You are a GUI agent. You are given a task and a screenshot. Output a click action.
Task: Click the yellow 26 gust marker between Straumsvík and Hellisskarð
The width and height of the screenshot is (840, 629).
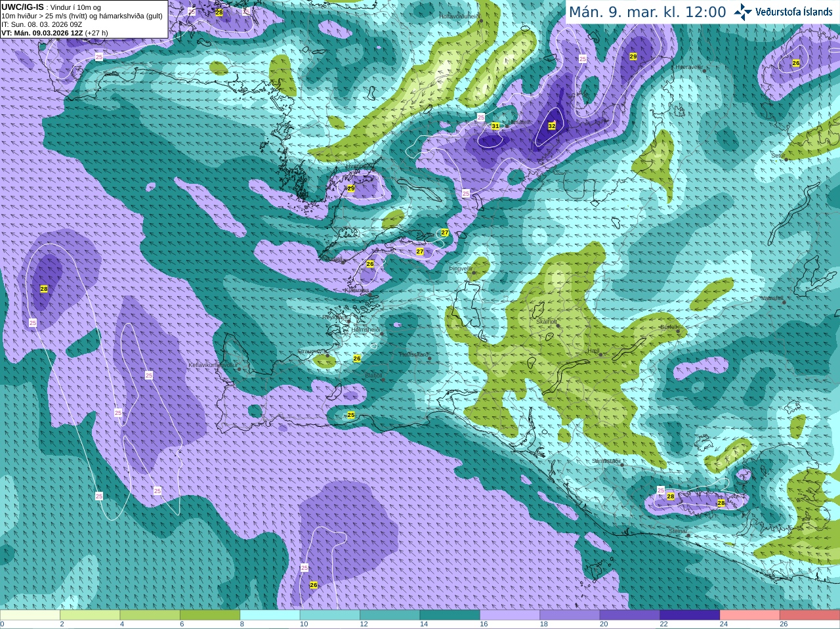(x=357, y=358)
